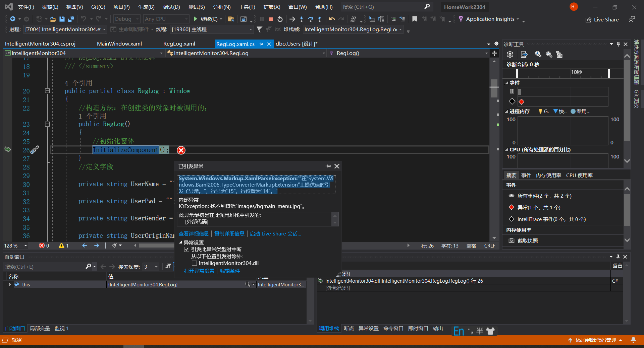Click the Feedback person icon near Live Share
Viewport: 644px width, 348px height.
tap(632, 19)
